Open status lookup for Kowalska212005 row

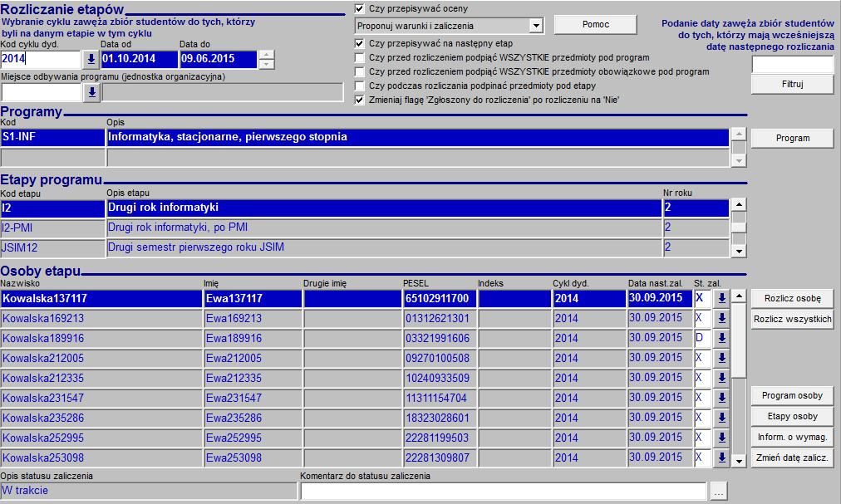pos(721,358)
